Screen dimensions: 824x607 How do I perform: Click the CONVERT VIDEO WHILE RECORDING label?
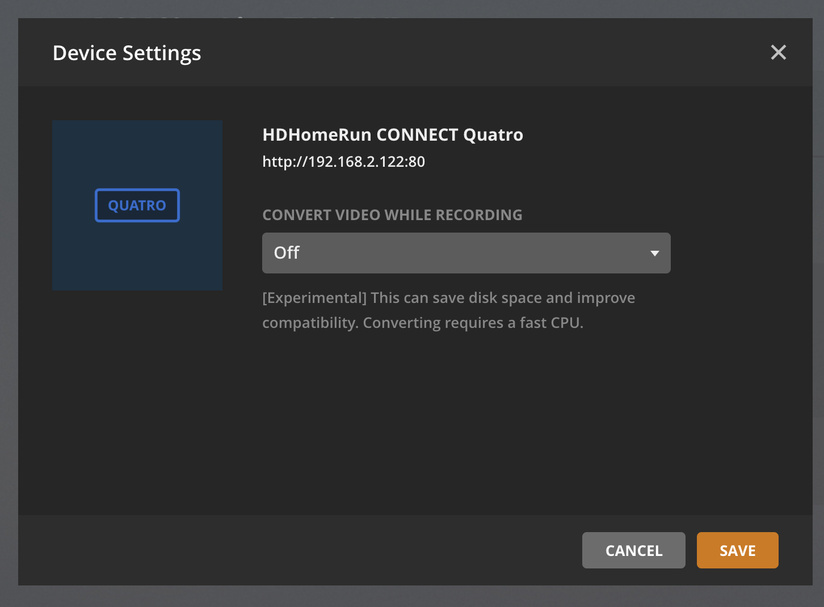coord(392,215)
